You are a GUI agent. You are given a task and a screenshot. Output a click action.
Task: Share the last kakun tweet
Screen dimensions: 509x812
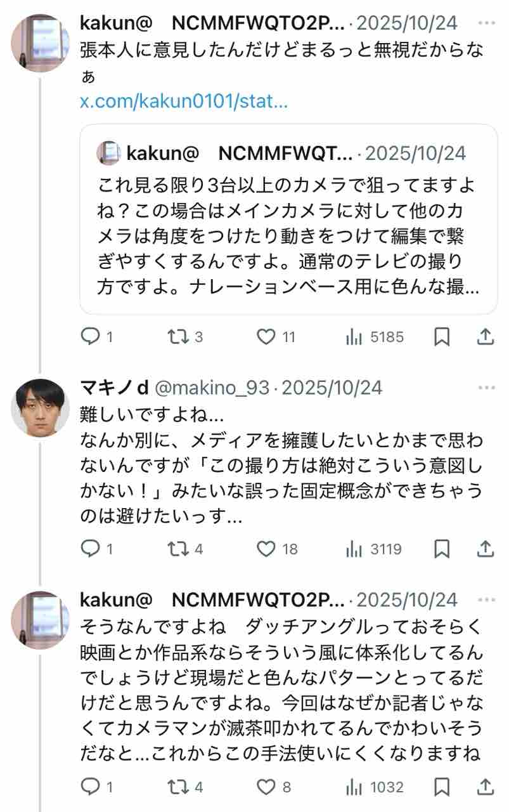click(x=485, y=787)
